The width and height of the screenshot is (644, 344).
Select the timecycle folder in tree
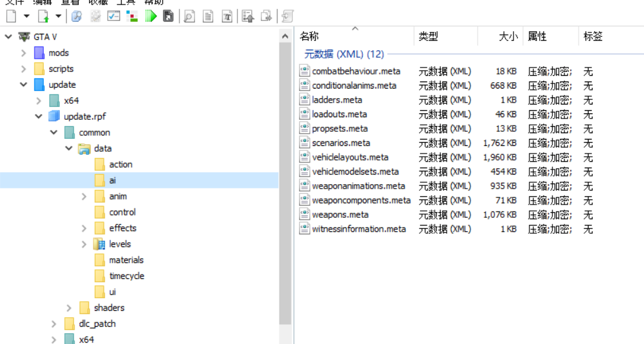(x=127, y=276)
